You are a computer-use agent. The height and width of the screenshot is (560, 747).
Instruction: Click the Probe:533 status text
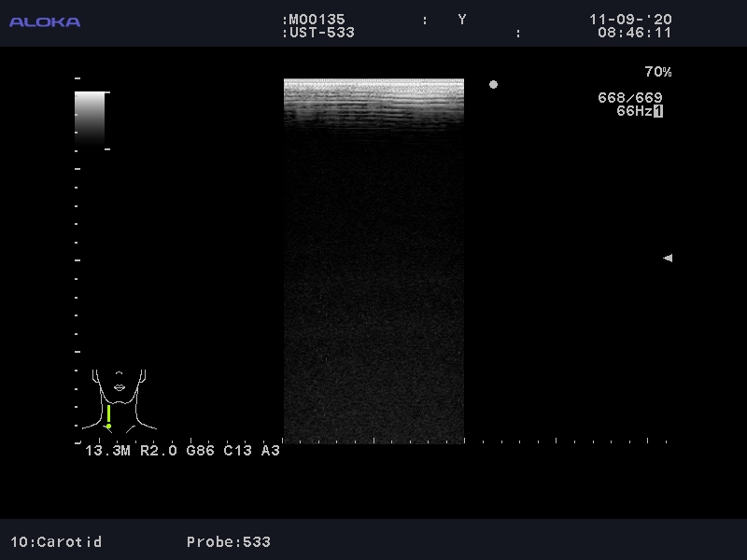click(x=229, y=541)
